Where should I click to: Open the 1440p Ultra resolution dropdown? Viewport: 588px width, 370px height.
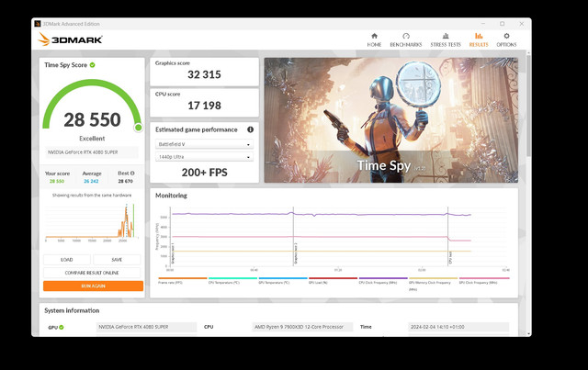204,157
